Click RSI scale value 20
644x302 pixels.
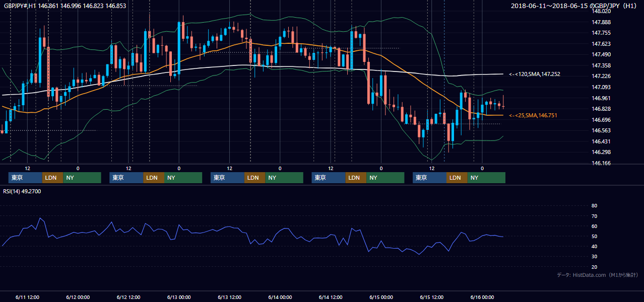pos(594,267)
